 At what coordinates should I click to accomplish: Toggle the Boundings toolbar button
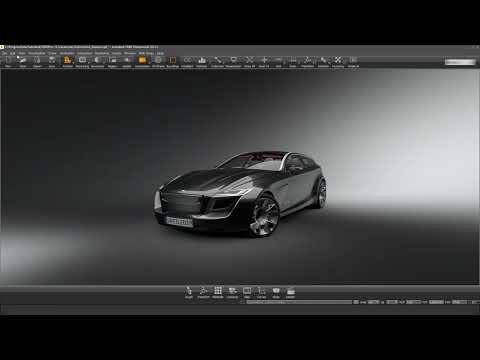tap(173, 62)
